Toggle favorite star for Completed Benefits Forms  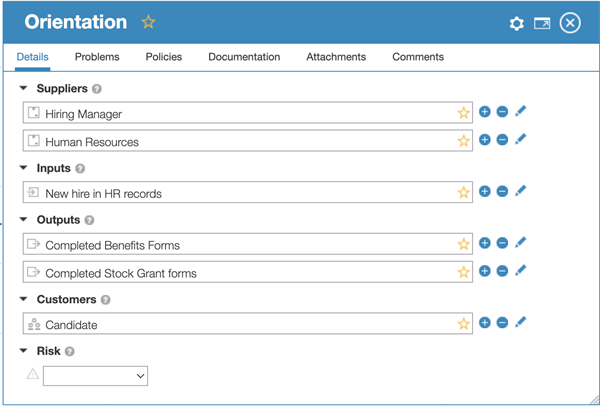click(x=463, y=244)
